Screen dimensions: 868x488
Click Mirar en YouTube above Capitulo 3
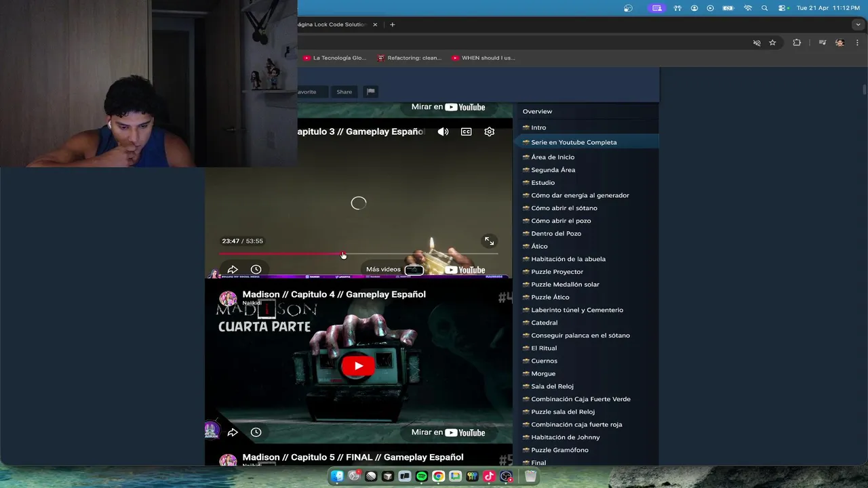click(x=448, y=107)
